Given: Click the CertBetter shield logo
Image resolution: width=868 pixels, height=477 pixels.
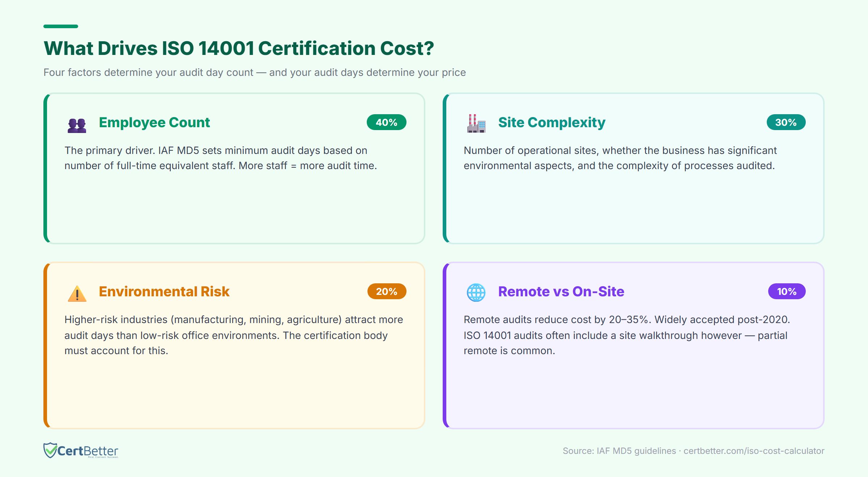Looking at the screenshot, I should pyautogui.click(x=50, y=450).
